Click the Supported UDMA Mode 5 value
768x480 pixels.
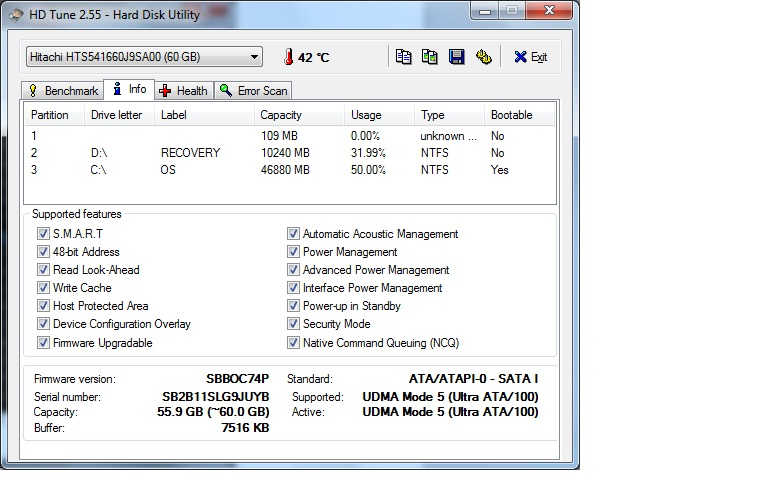pos(450,397)
